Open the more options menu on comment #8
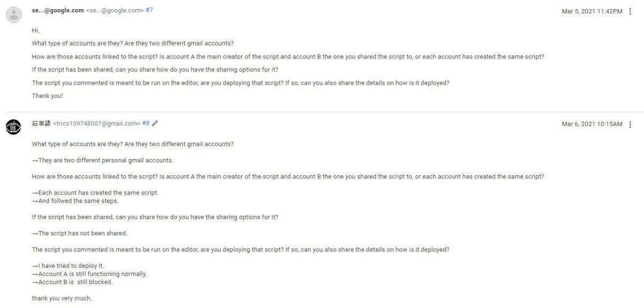Viewport: 644px width, 308px height. (x=631, y=124)
